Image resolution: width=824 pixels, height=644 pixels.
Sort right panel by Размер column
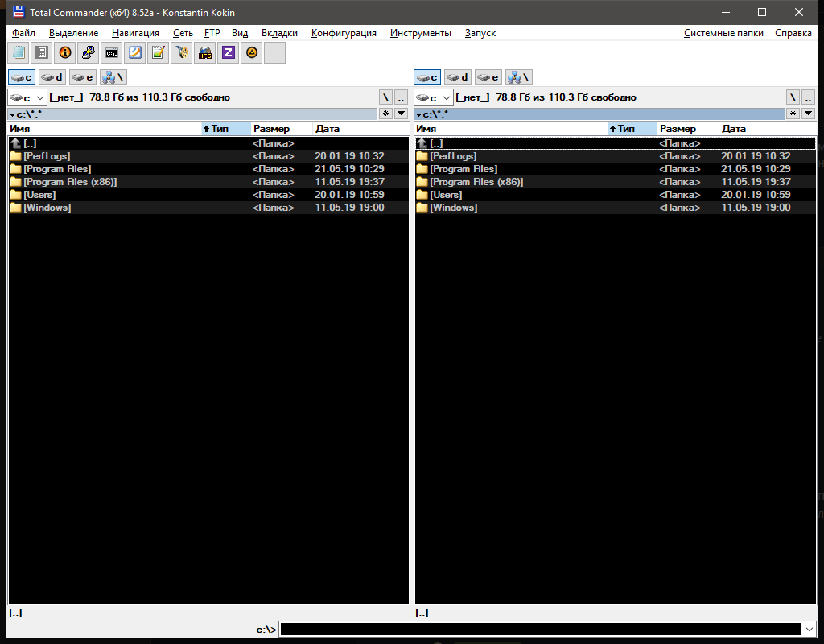pyautogui.click(x=689, y=129)
